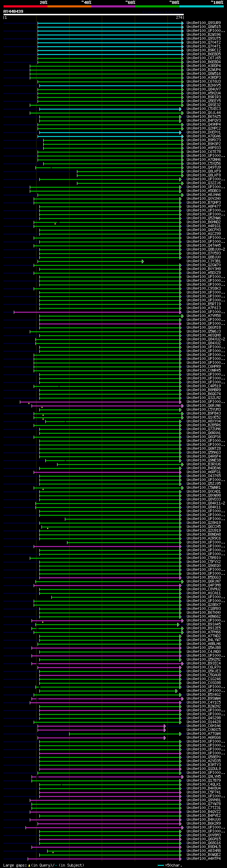Click hit label UniRef100_A7TGW4
Viewport: 227px width, 868px height.
204,734
